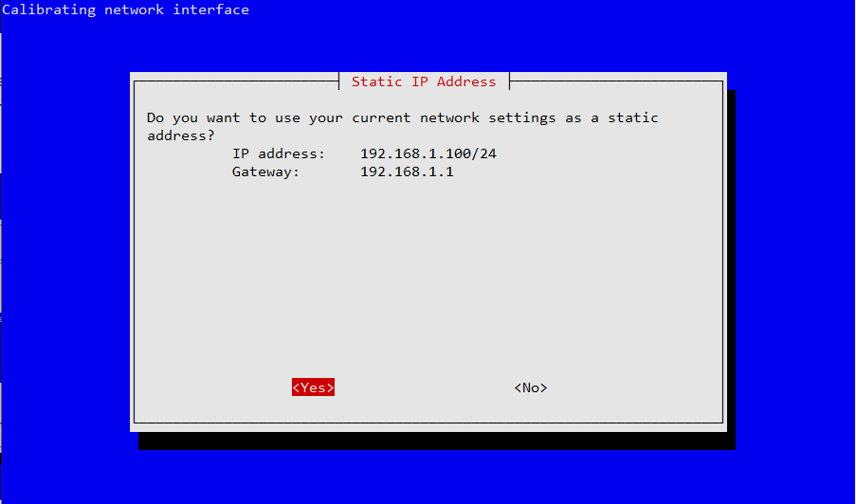This screenshot has width=856, height=504.
Task: Click the red Static IP Address title
Action: (424, 81)
